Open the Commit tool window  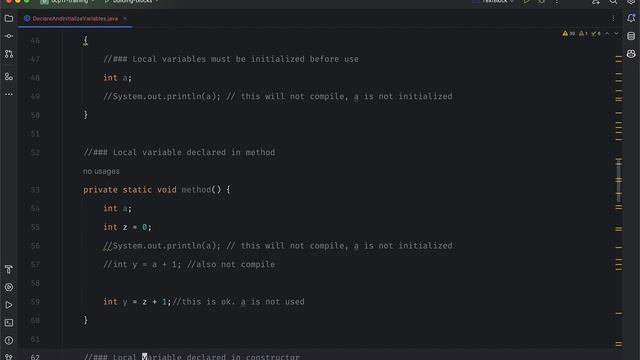coord(9,36)
